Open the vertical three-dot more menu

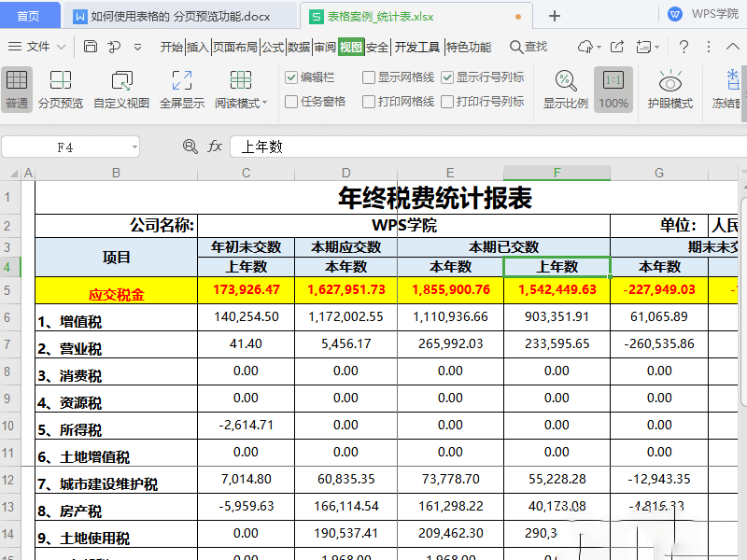709,47
